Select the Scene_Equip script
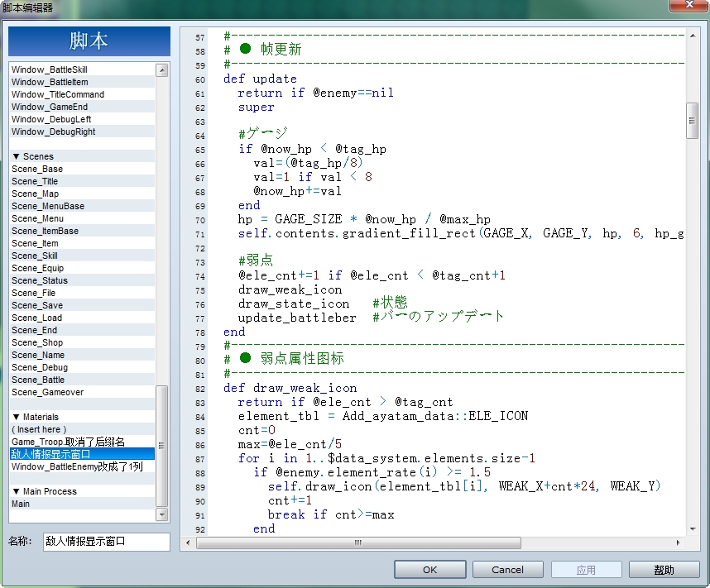710x588 pixels. coord(82,268)
